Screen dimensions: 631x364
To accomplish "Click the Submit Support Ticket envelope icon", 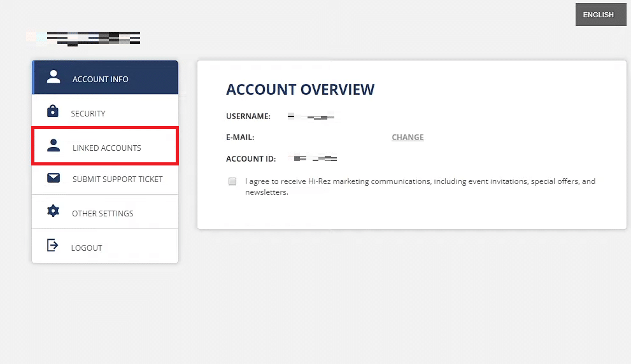I will (x=53, y=178).
